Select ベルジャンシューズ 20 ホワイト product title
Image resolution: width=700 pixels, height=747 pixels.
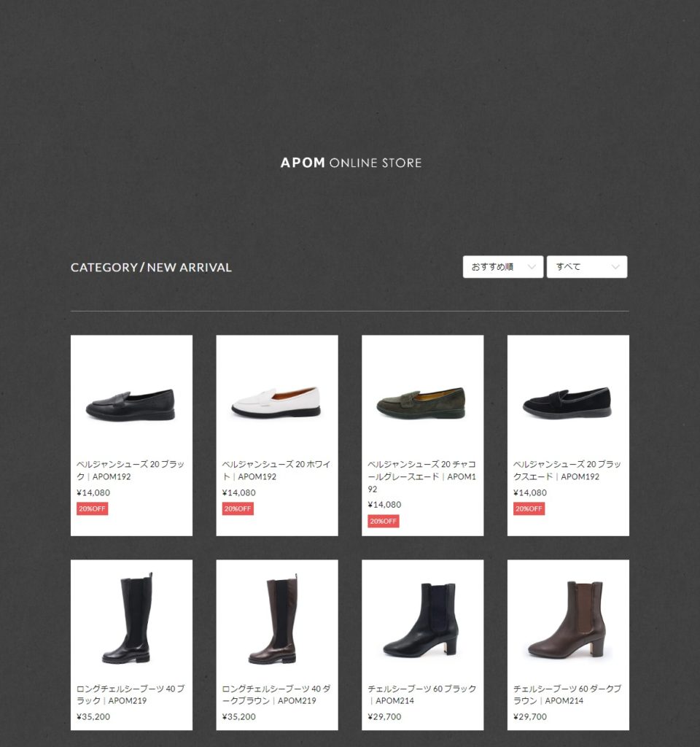276,471
